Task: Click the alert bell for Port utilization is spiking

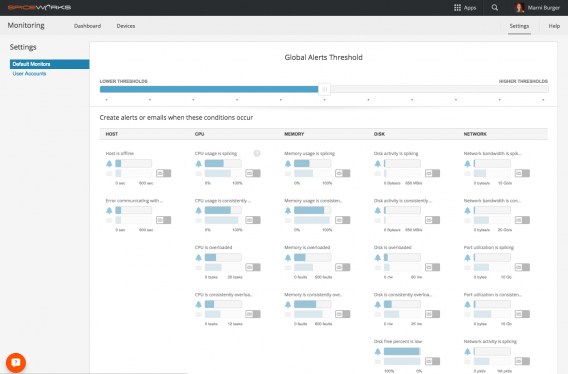Action: click(467, 257)
